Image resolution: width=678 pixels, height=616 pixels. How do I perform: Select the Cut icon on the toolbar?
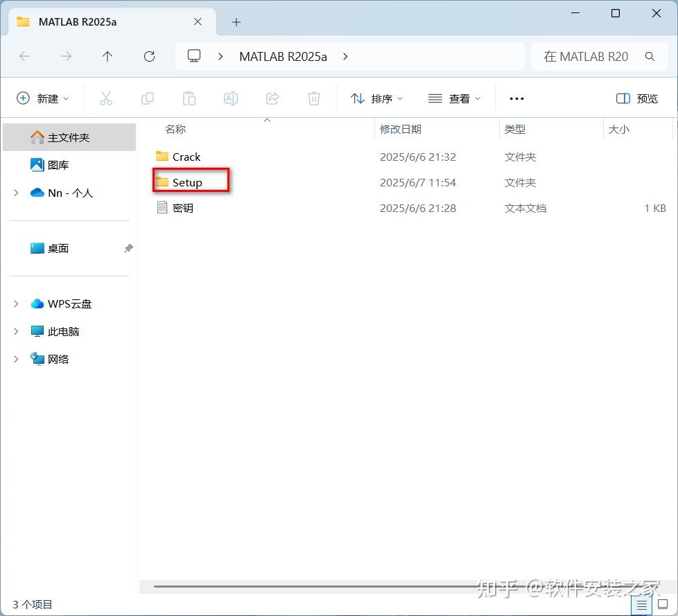(106, 98)
